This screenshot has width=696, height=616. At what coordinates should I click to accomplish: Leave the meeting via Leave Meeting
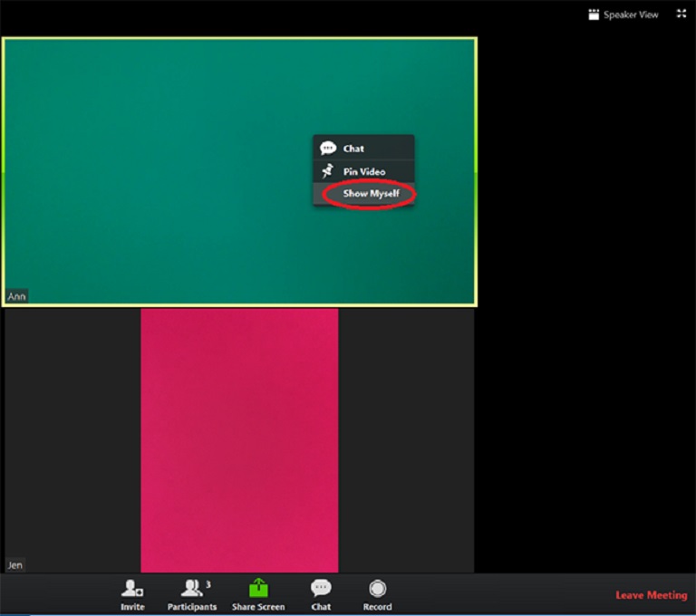(x=652, y=595)
